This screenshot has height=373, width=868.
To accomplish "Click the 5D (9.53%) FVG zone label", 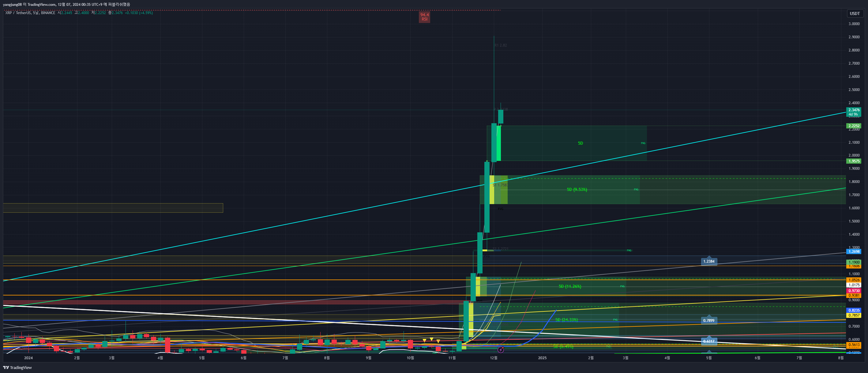I will coord(577,189).
